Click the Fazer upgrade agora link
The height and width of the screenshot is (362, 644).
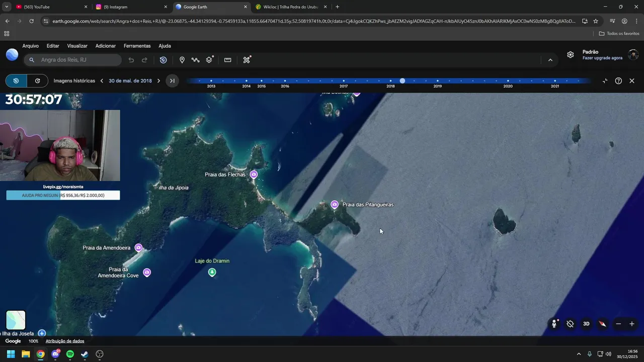(x=602, y=58)
